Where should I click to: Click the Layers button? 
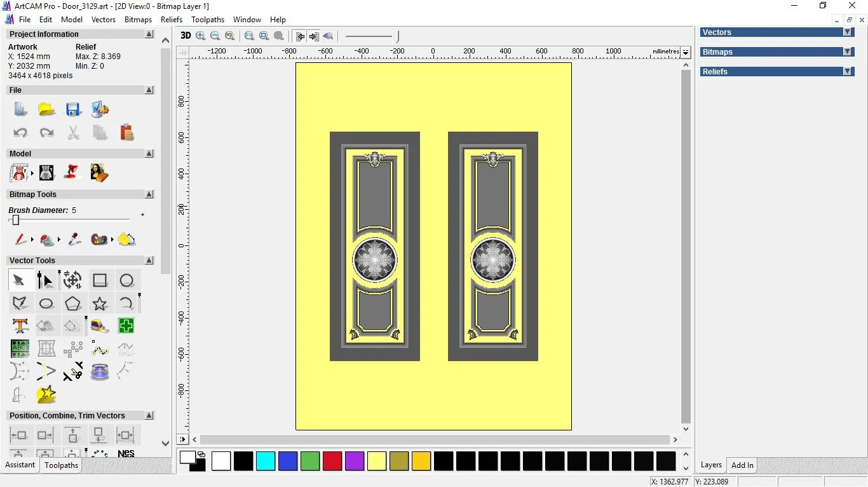711,465
